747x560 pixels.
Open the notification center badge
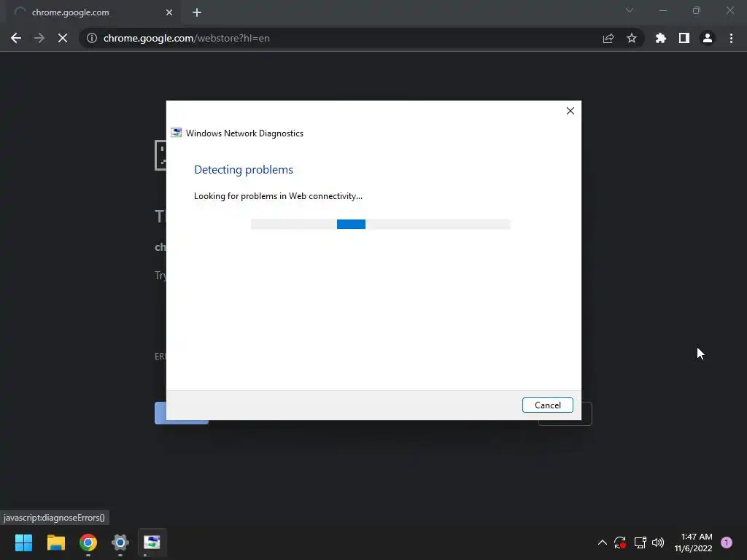coord(727,542)
